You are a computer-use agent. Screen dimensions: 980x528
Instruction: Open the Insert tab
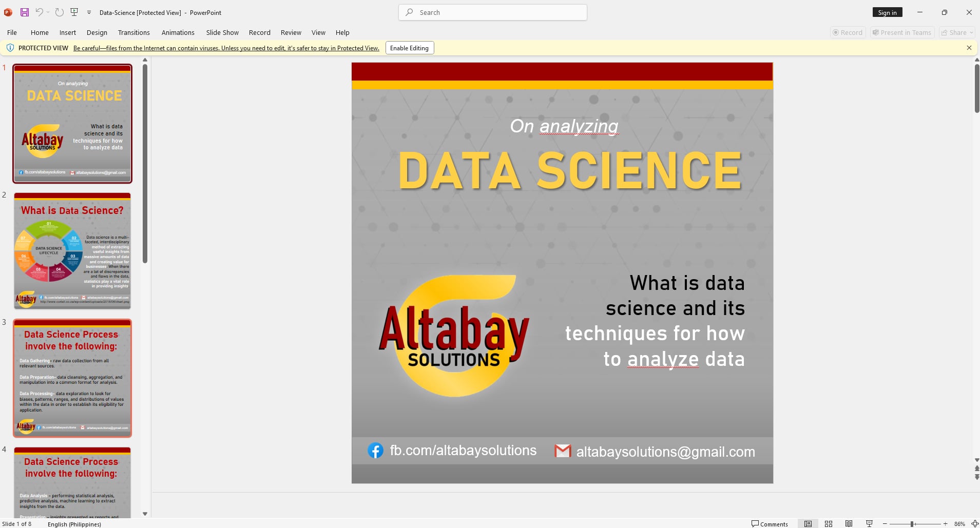click(x=67, y=32)
